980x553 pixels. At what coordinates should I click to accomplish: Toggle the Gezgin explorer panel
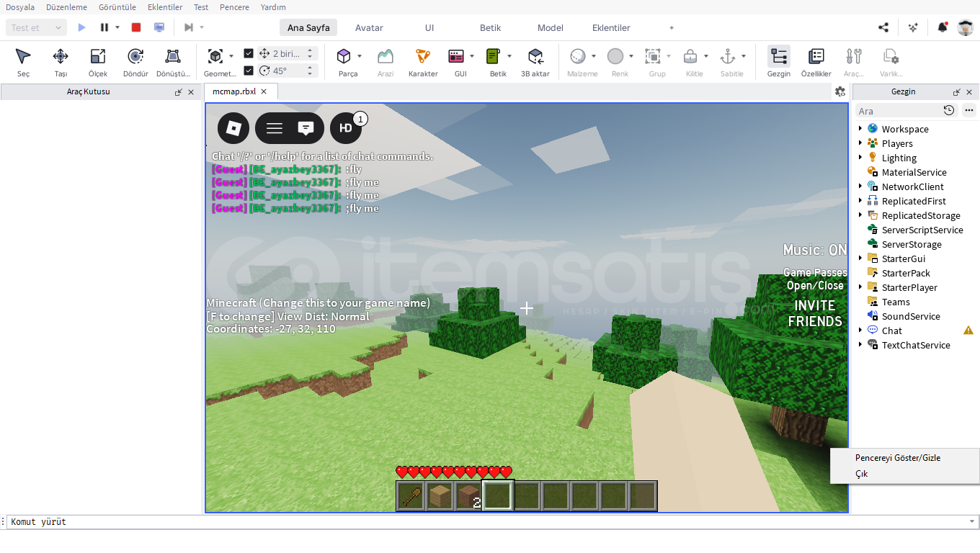(x=779, y=63)
